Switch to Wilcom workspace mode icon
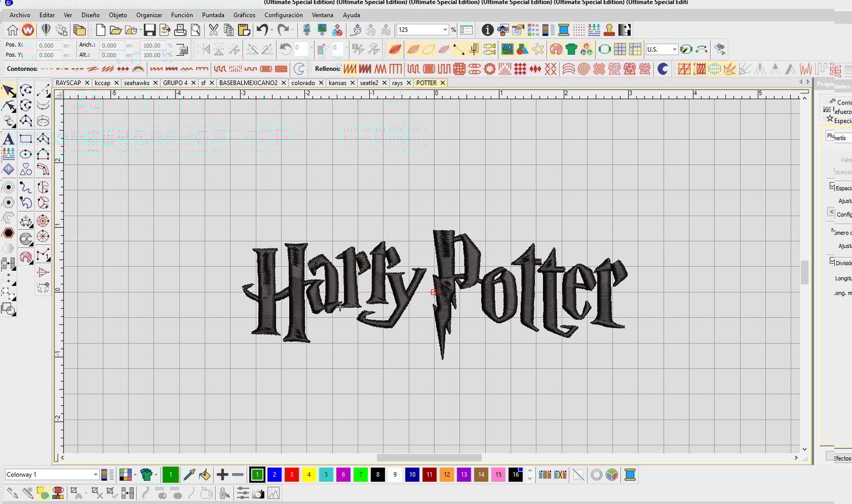The image size is (852, 504). [x=28, y=30]
